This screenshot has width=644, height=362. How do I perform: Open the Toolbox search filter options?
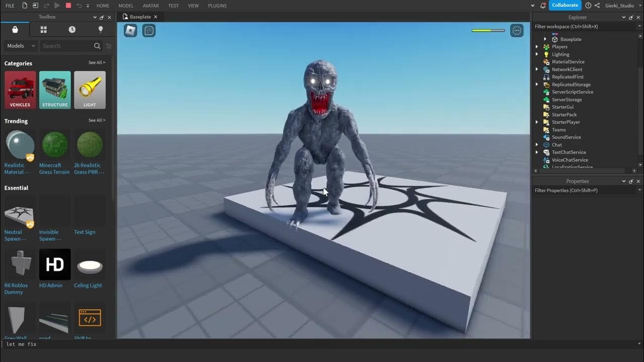pos(109,46)
